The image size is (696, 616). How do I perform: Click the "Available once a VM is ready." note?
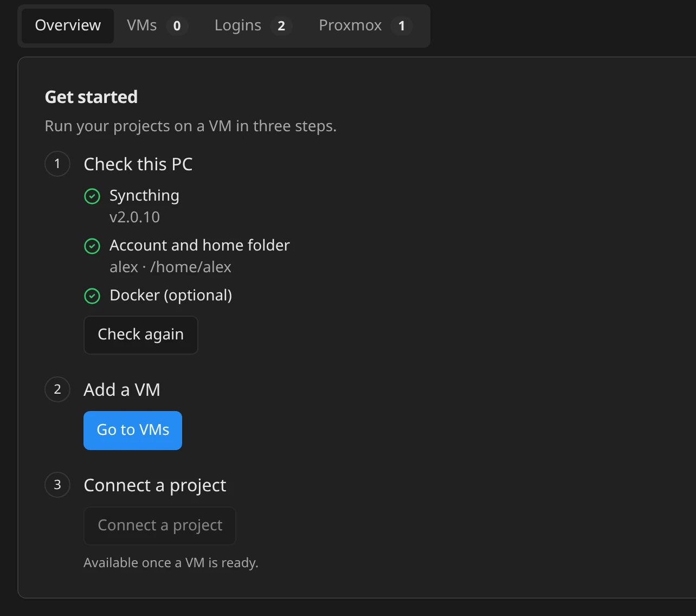click(x=171, y=563)
